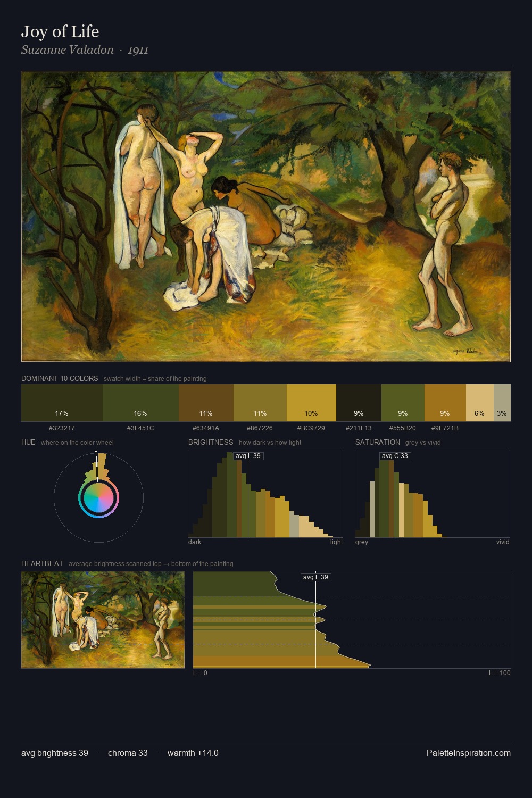
Task: Click the HUE section heading
Action: pos(28,442)
